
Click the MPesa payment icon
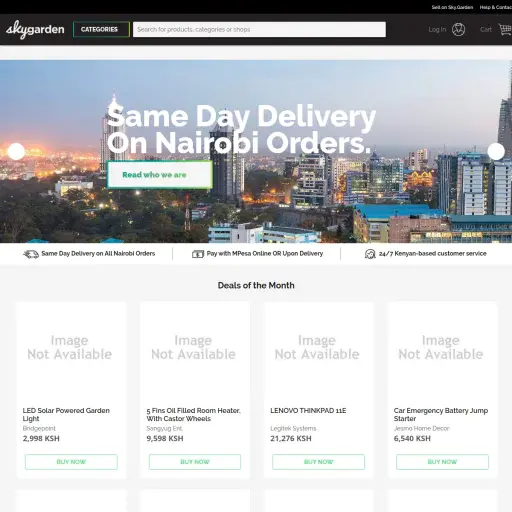pyautogui.click(x=198, y=254)
